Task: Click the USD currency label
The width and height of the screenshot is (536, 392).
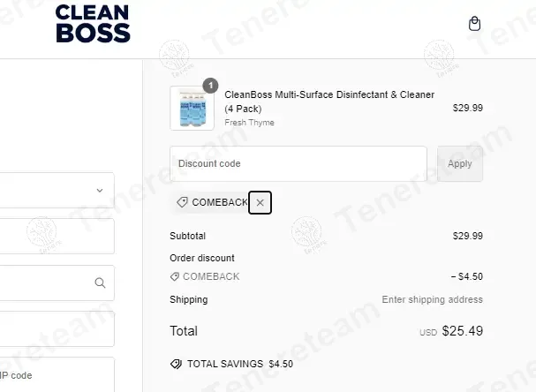Action: 428,334
